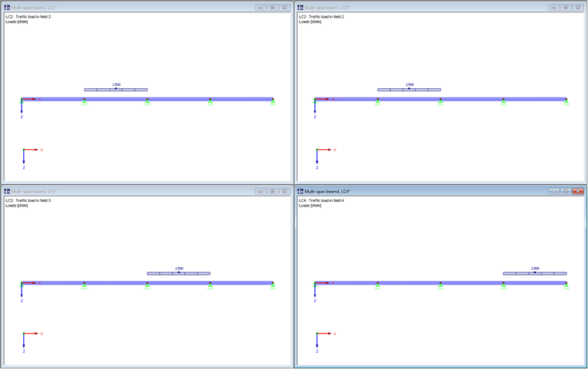
Task: Minimize the Multi-span beam1 window
Action: click(553, 8)
